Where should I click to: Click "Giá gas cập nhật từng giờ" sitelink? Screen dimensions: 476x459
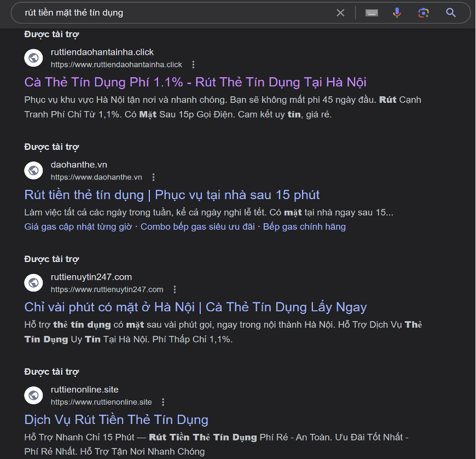point(78,226)
